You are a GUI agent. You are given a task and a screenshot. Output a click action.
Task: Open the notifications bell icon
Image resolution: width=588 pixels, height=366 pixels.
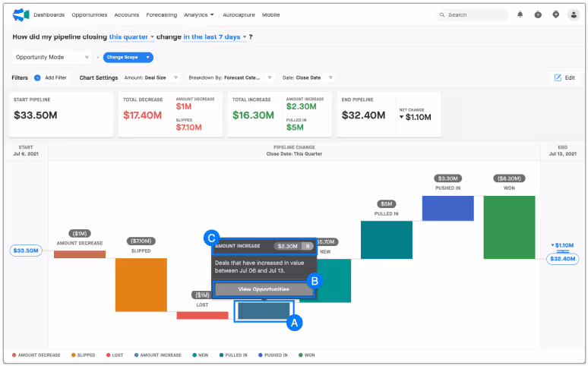click(520, 14)
